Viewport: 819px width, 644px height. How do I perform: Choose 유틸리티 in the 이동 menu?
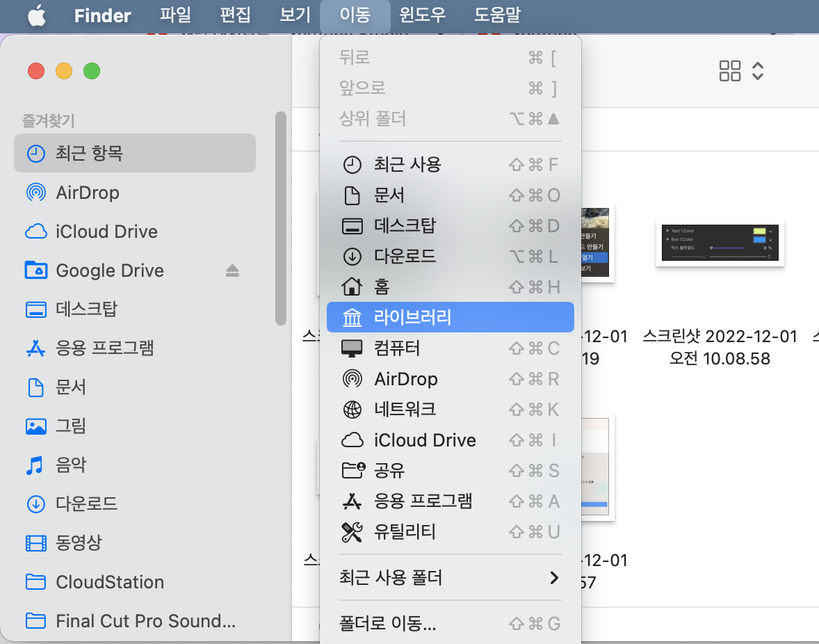[451, 531]
